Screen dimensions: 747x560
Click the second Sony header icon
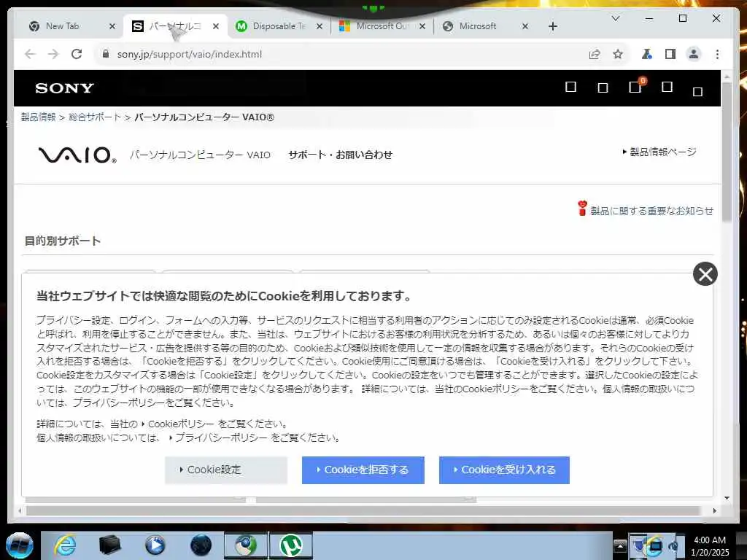[x=603, y=87]
